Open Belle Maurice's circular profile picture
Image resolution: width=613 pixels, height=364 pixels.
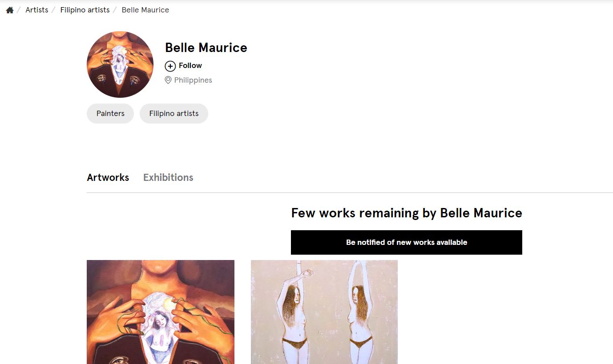click(120, 64)
